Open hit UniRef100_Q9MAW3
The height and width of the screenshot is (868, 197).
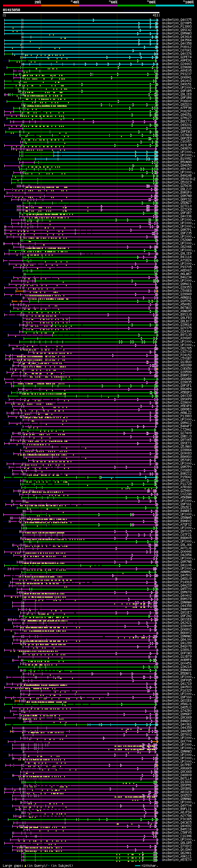click(177, 33)
